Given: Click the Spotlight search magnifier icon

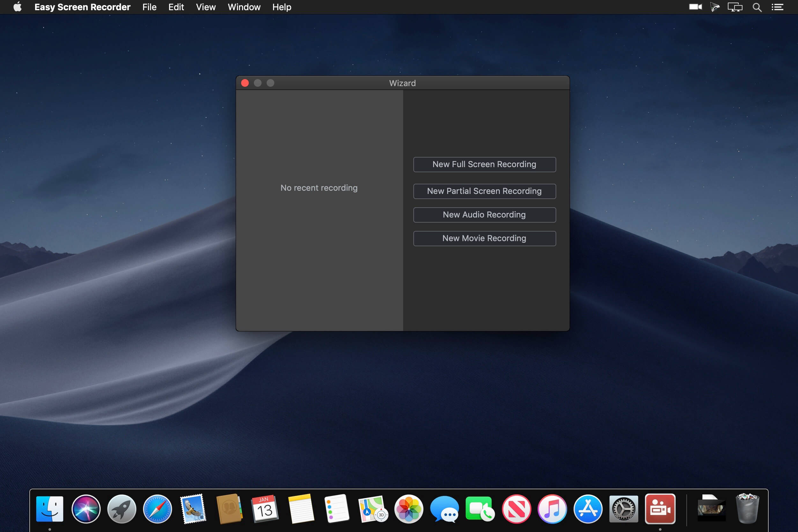Looking at the screenshot, I should 757,7.
